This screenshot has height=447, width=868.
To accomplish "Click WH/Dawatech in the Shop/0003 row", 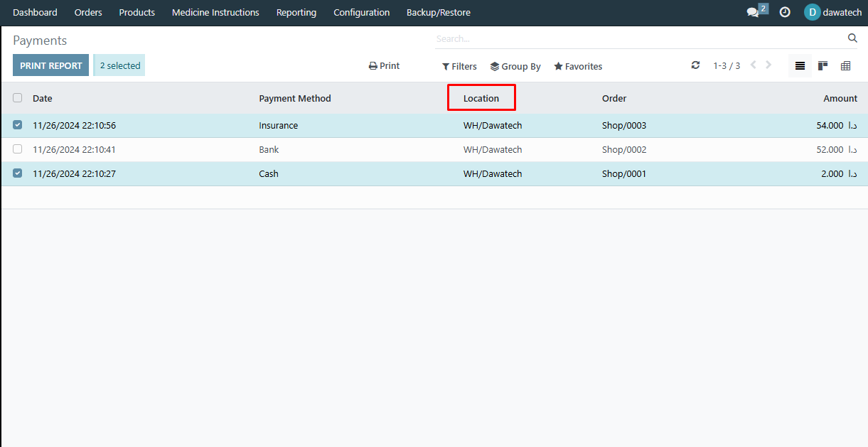I will (x=493, y=125).
